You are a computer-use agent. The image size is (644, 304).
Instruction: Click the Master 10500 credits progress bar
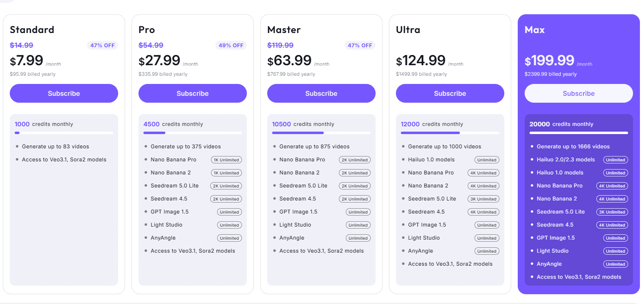(321, 133)
